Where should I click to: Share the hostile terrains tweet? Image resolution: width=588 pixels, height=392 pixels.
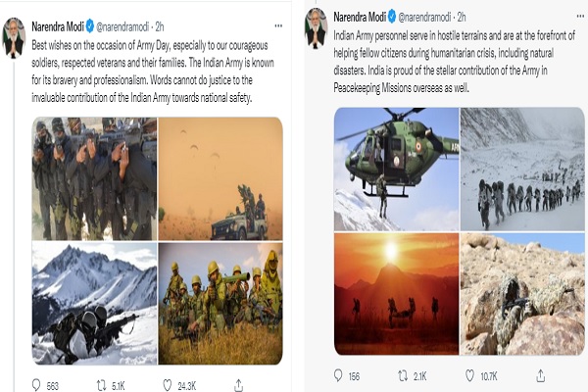(x=536, y=374)
